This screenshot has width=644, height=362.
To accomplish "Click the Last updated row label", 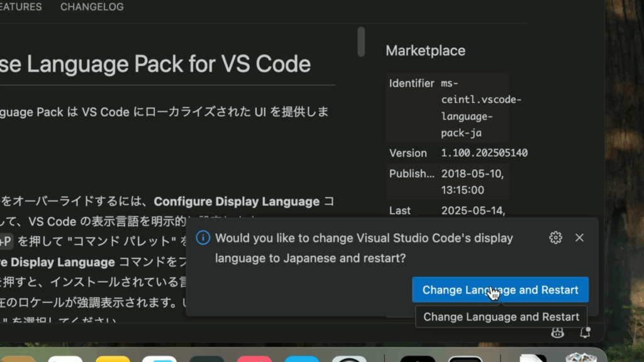I will 399,211.
